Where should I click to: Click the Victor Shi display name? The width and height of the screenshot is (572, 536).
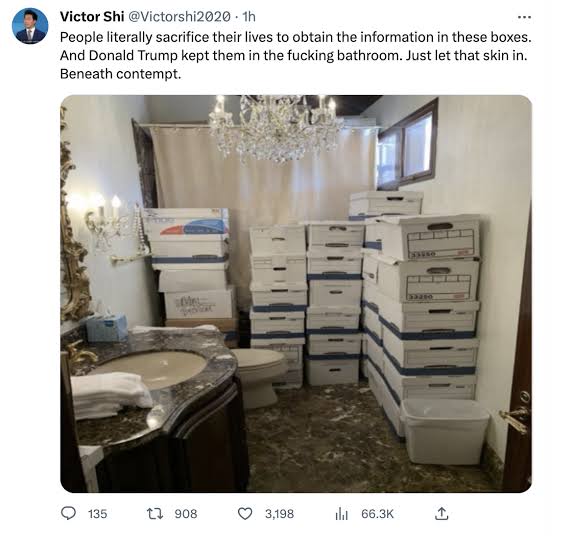click(92, 16)
